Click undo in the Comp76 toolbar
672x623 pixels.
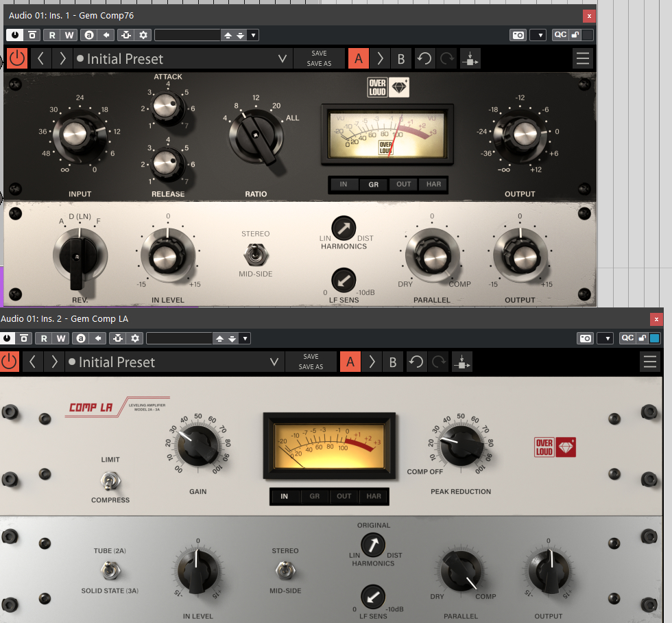[x=424, y=58]
